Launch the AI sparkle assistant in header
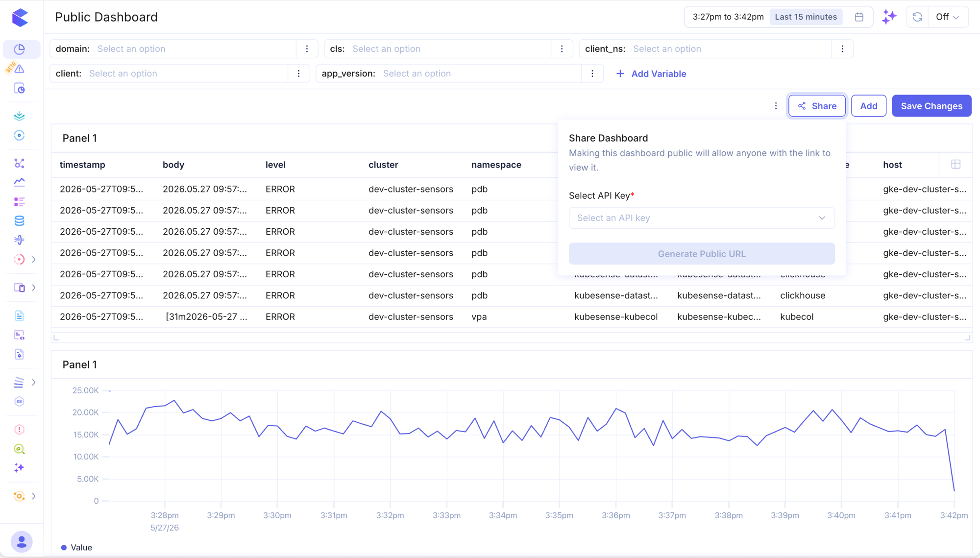The width and height of the screenshot is (980, 558). pos(889,17)
